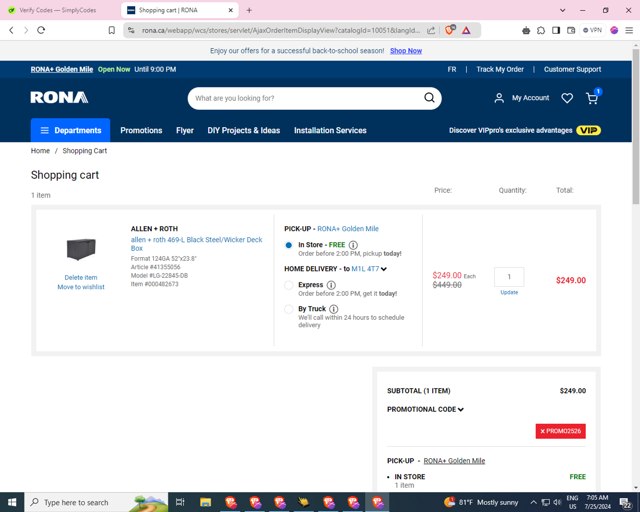The height and width of the screenshot is (512, 640).
Task: Open allen + roth Deck Box product link
Action: coord(196,244)
